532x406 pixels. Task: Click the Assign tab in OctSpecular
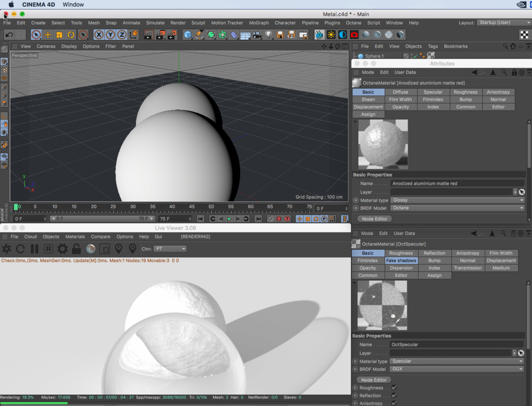[x=434, y=275]
